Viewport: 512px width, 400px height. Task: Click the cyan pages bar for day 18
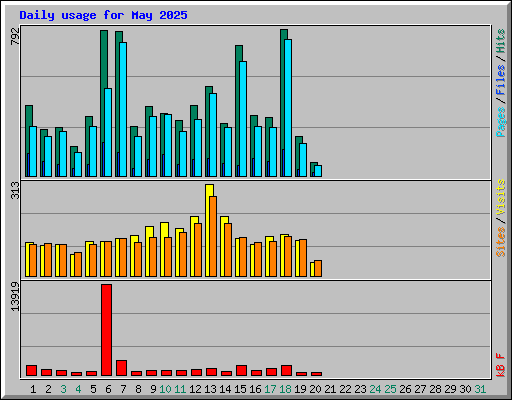click(288, 108)
